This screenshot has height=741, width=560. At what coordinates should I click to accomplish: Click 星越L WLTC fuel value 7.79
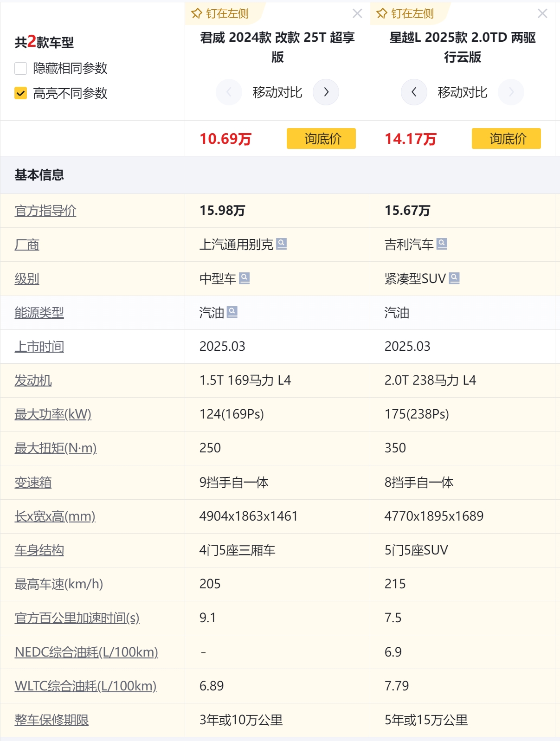click(x=397, y=686)
